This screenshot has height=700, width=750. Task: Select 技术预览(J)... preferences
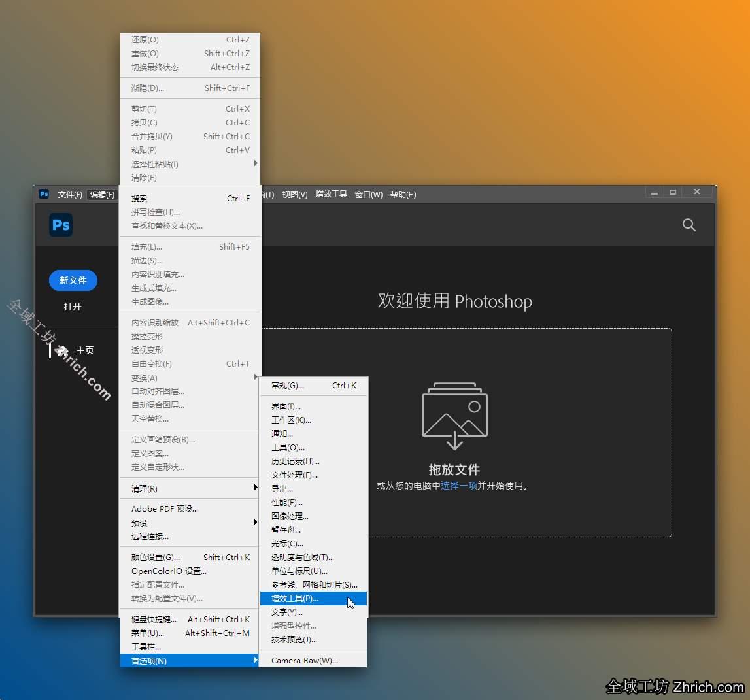[313, 640]
